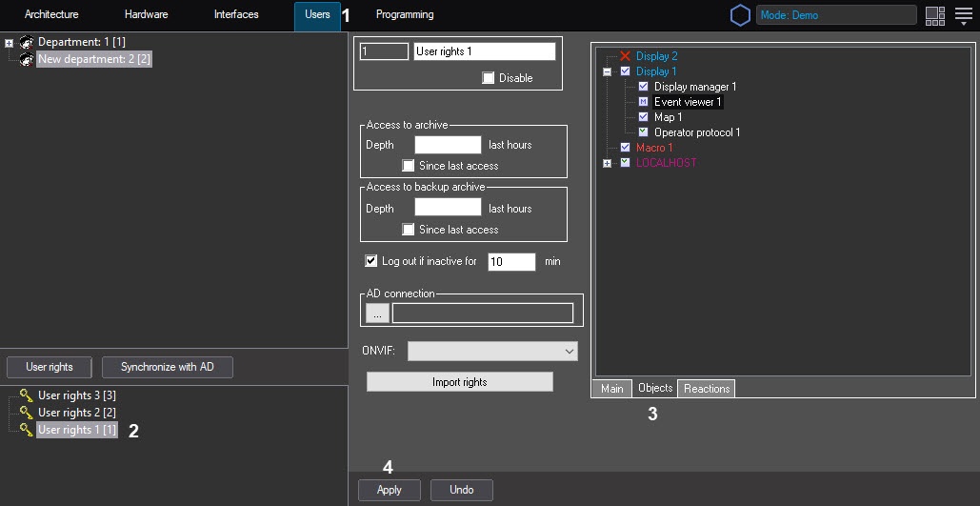
Task: Toggle the Disable checkbox
Action: coord(489,78)
